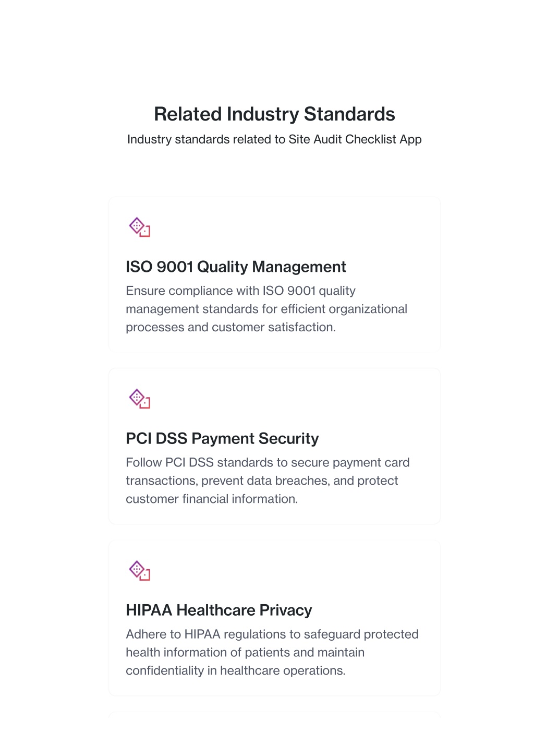Click the partially visible card at bottom

click(274, 715)
